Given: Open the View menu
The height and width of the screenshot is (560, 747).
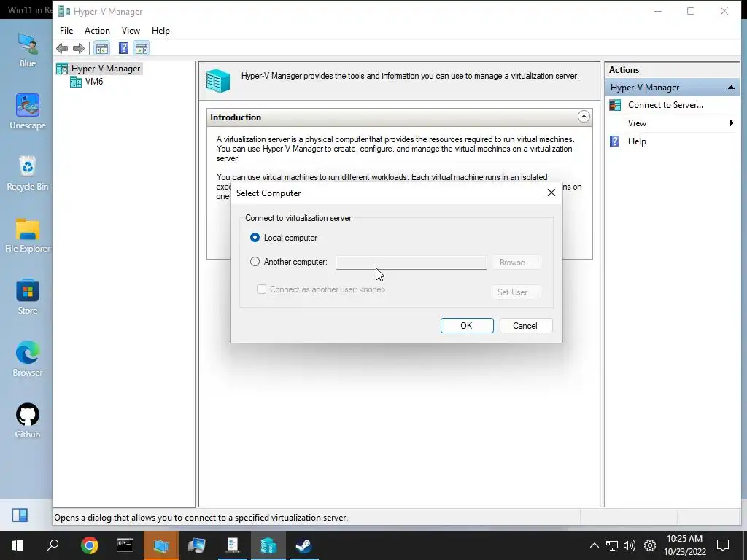Looking at the screenshot, I should 131,31.
